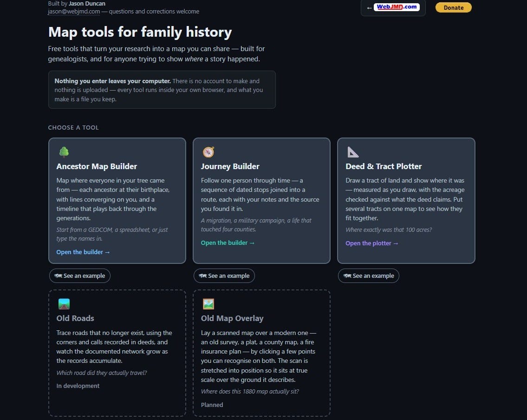This screenshot has height=420, width=527.
Task: Click the back arrow beside WebJMD.com
Action: coord(370,8)
